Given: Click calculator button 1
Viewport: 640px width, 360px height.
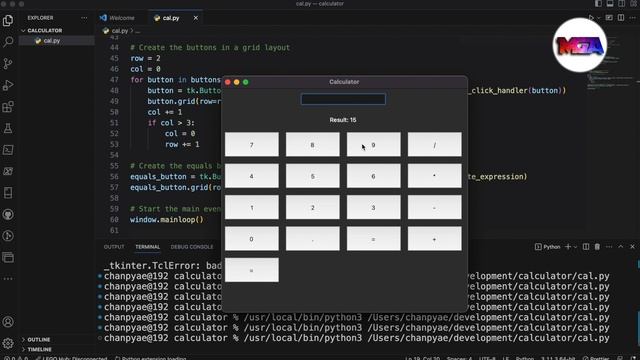Looking at the screenshot, I should click(251, 207).
